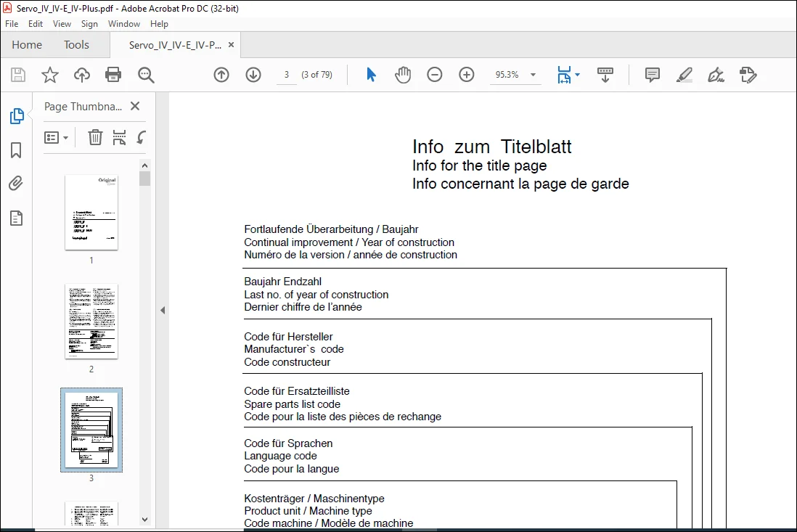This screenshot has height=532, width=797.
Task: Open the Window menu
Action: coord(123,24)
